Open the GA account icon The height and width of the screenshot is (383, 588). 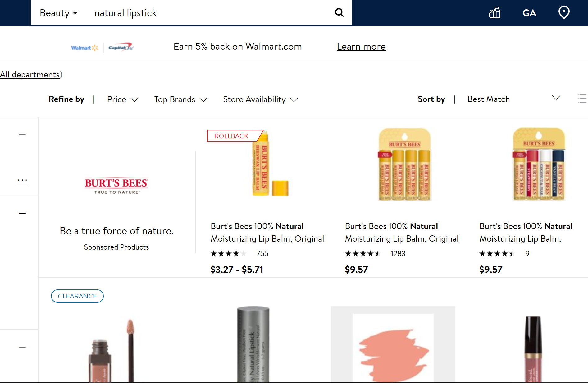pos(529,13)
